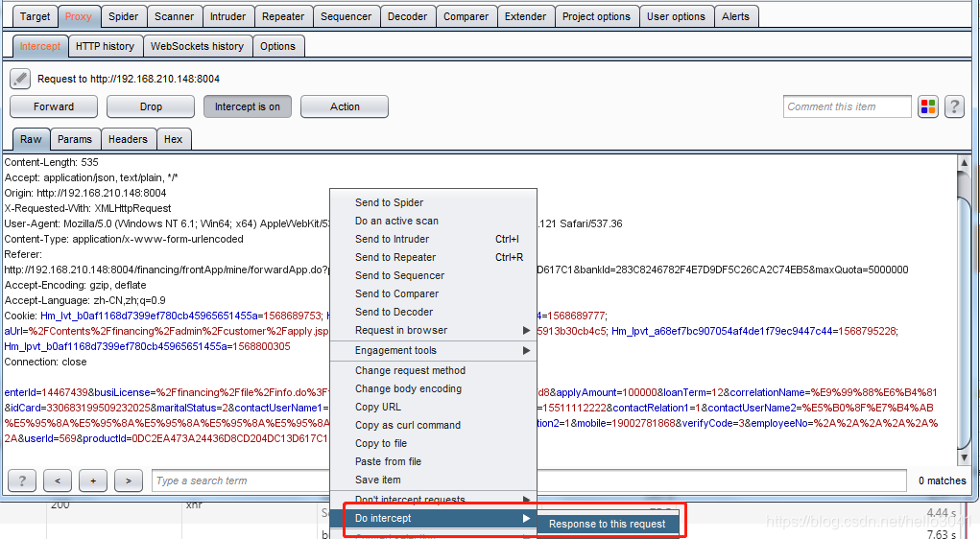Viewport: 980px width, 539px height.
Task: Open the Repeater tab
Action: (x=283, y=17)
